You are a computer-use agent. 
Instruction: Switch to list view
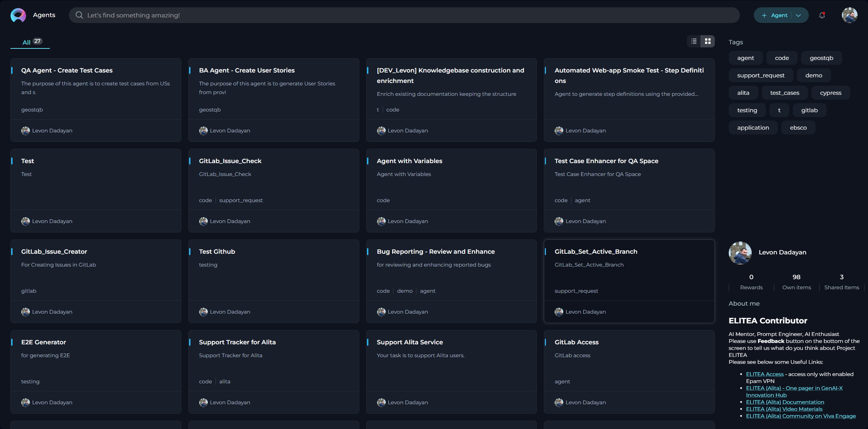[694, 41]
